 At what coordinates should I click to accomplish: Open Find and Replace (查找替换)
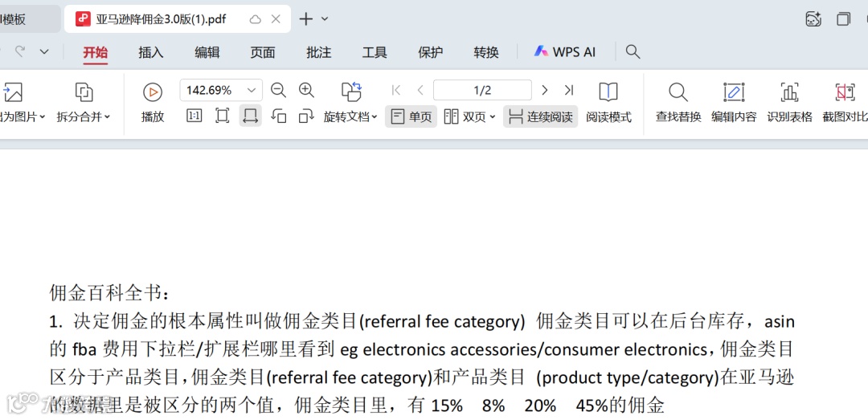tap(678, 103)
